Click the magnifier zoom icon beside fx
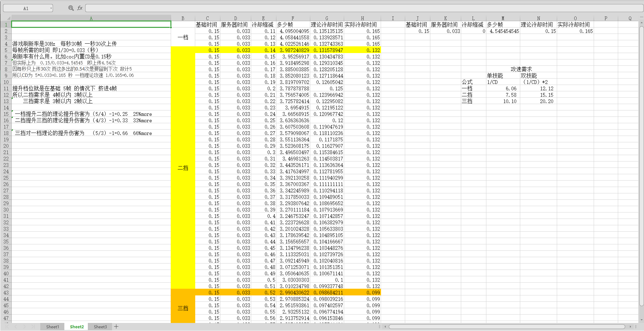This screenshot has width=644, height=331. (x=71, y=8)
